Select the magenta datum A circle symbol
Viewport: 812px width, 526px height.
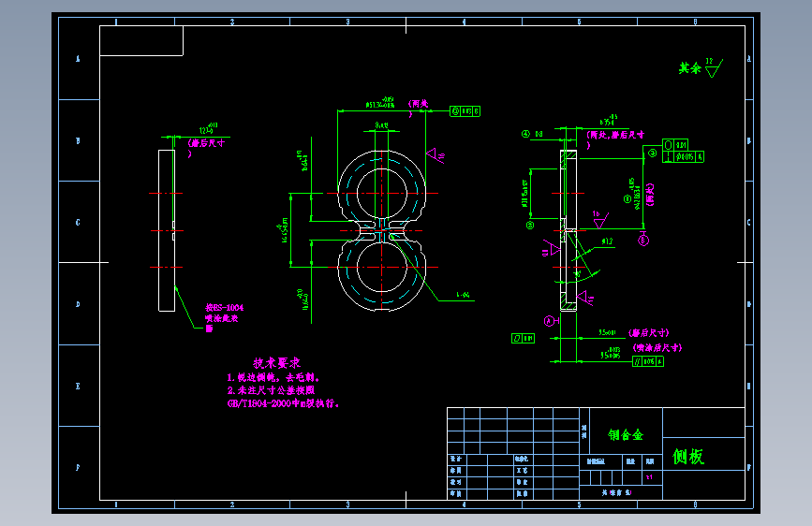[x=549, y=321]
